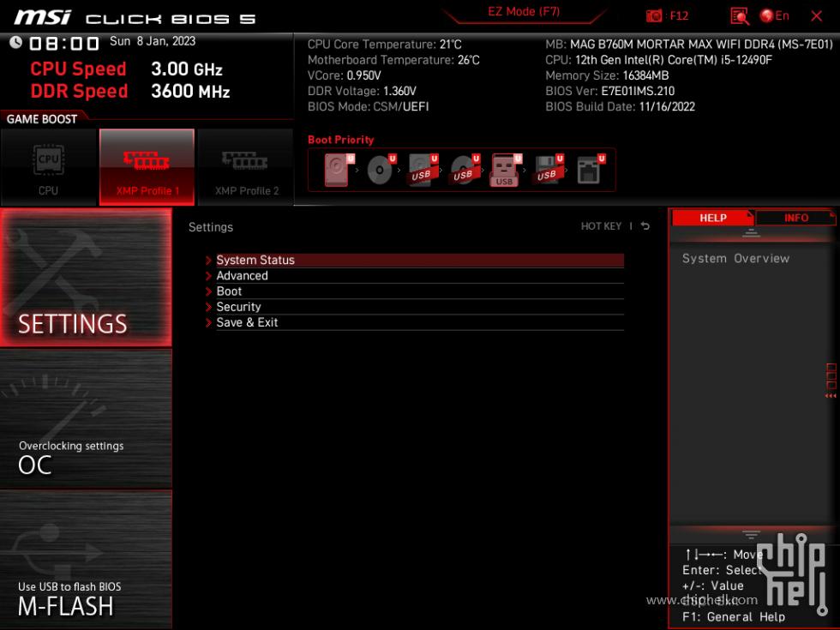Select the UEFI hard disk boot icon
This screenshot has width=840, height=630.
pyautogui.click(x=336, y=169)
